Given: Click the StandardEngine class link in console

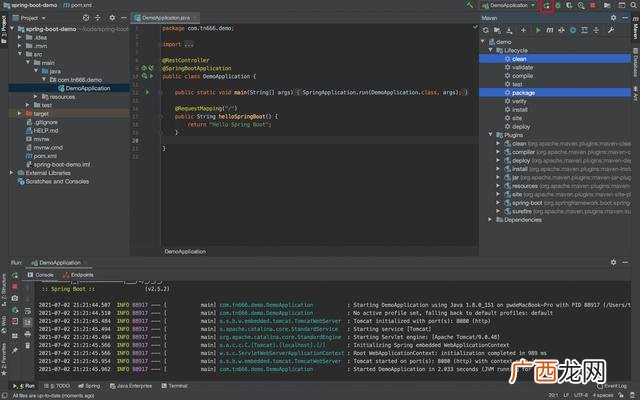Looking at the screenshot, I should pyautogui.click(x=280, y=337).
